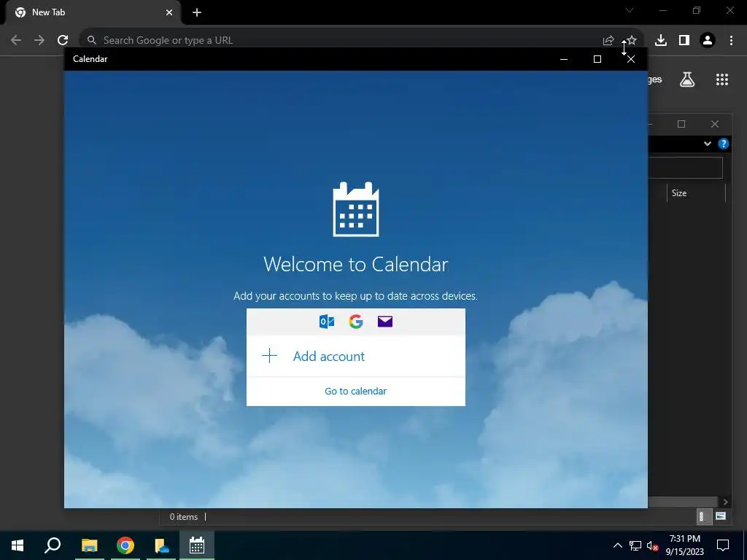The height and width of the screenshot is (560, 747).
Task: Maximize the Calendar window
Action: 597,59
